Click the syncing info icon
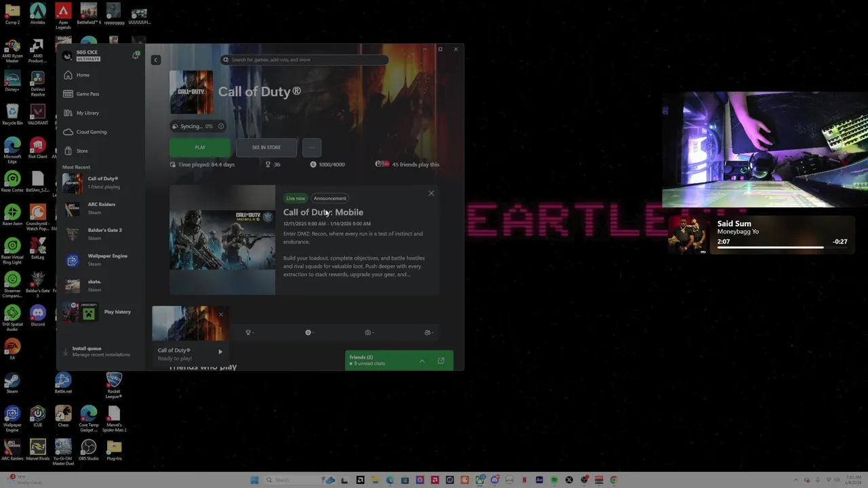Image resolution: width=868 pixels, height=488 pixels. click(x=221, y=126)
